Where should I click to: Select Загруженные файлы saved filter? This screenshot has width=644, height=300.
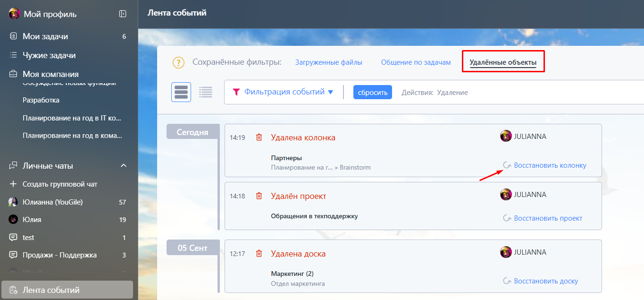pos(328,62)
